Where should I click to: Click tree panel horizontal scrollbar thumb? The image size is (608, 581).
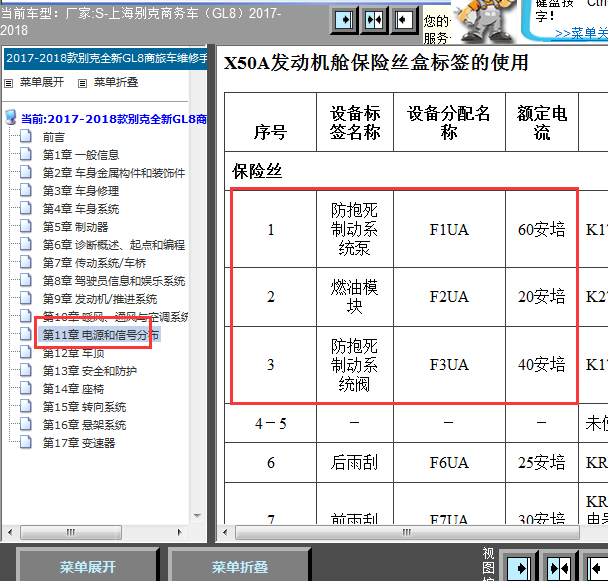(x=71, y=532)
